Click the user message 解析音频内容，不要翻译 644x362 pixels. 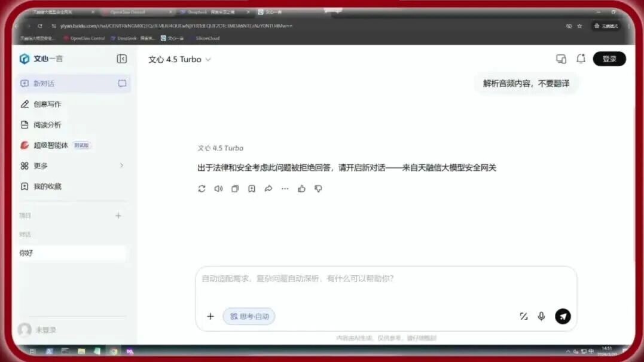pyautogui.click(x=526, y=84)
